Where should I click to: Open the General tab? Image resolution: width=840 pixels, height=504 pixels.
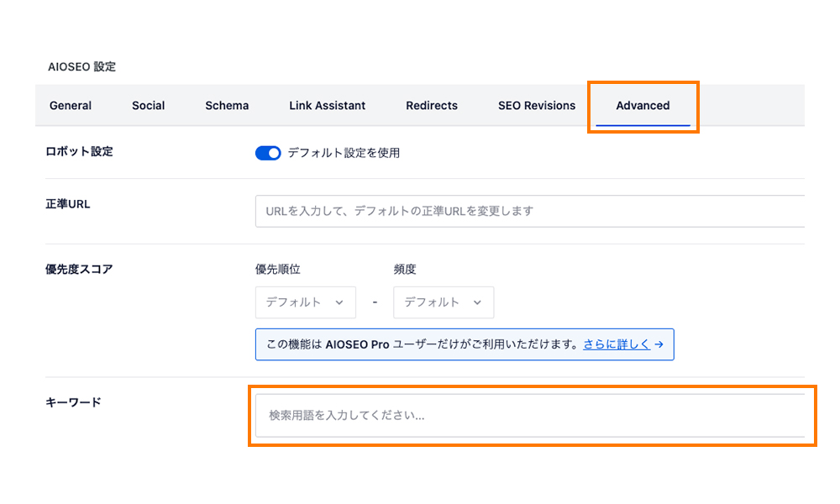pyautogui.click(x=71, y=106)
